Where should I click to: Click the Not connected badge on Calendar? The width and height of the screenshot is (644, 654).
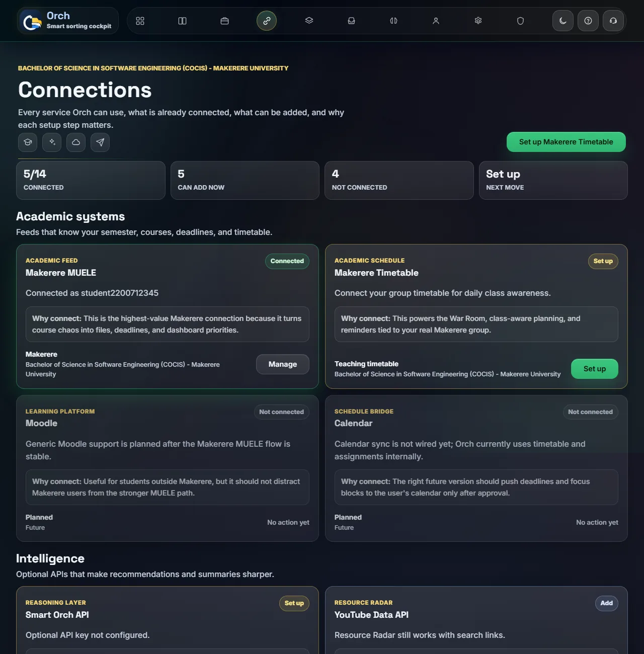point(590,412)
